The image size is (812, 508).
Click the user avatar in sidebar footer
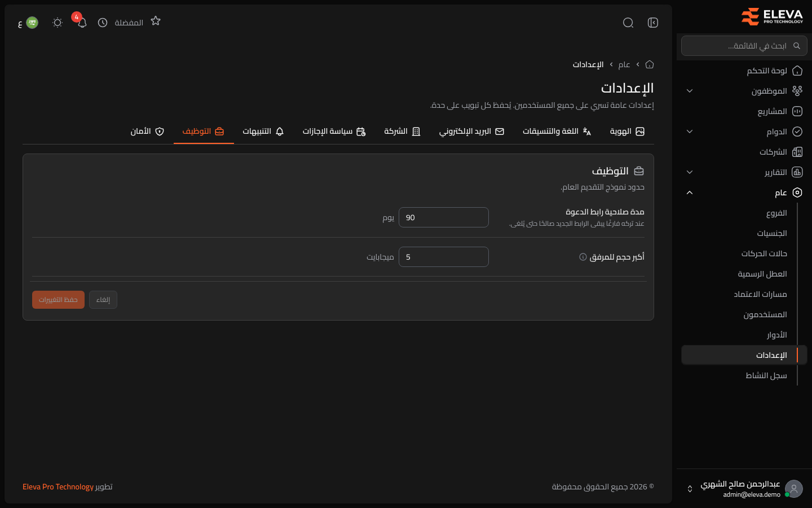(x=794, y=489)
